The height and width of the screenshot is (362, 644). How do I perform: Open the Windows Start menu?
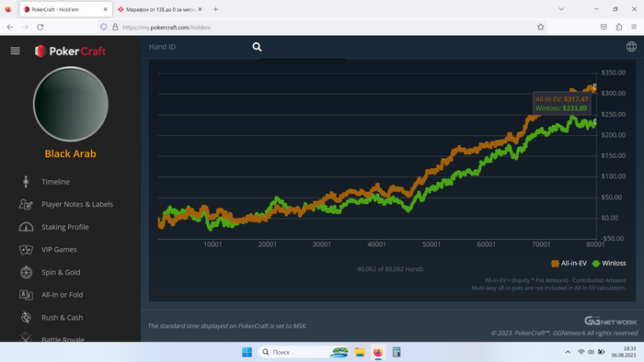point(247,352)
